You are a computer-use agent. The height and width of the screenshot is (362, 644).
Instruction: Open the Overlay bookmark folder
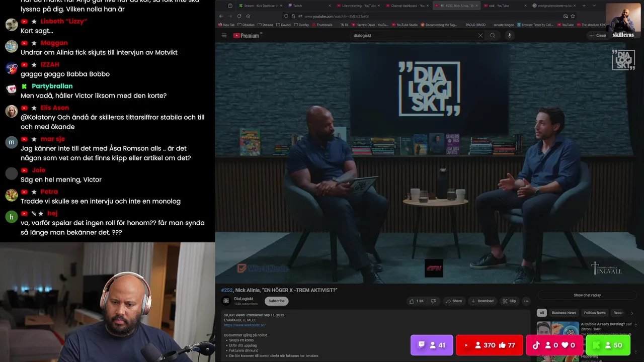(x=302, y=25)
